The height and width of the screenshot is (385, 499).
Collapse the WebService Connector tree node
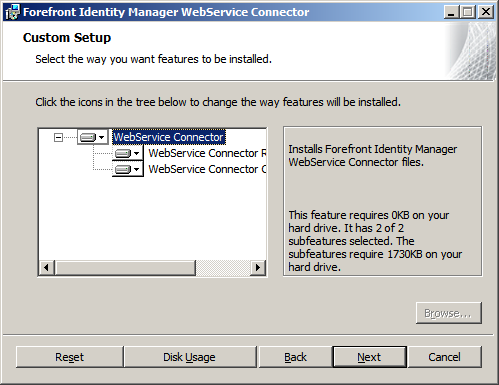[58, 137]
